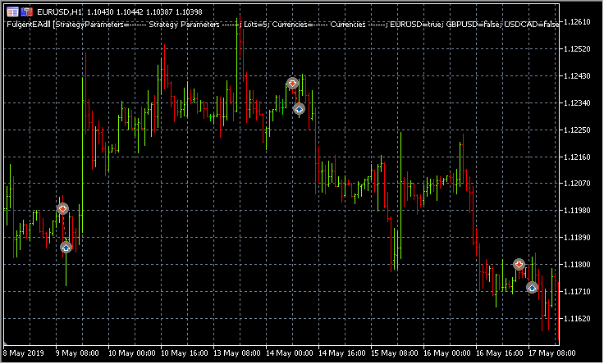Click the red sell marker on 14 May

point(292,83)
